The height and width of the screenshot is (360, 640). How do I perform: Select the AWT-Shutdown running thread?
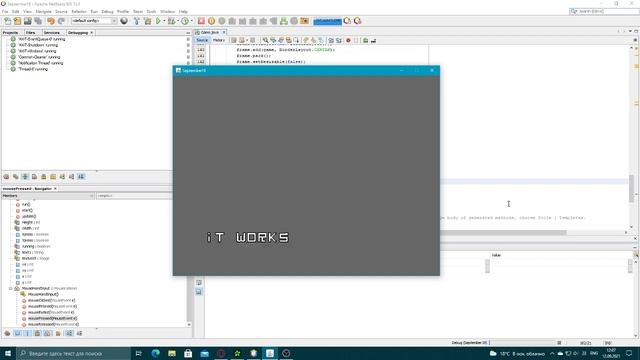pos(38,45)
